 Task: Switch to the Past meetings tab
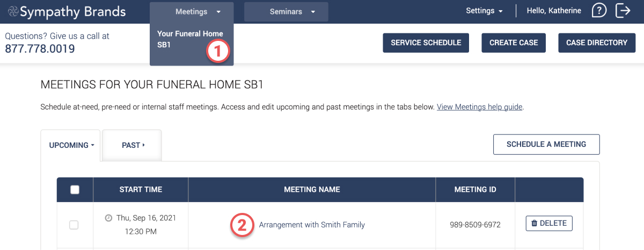(132, 145)
